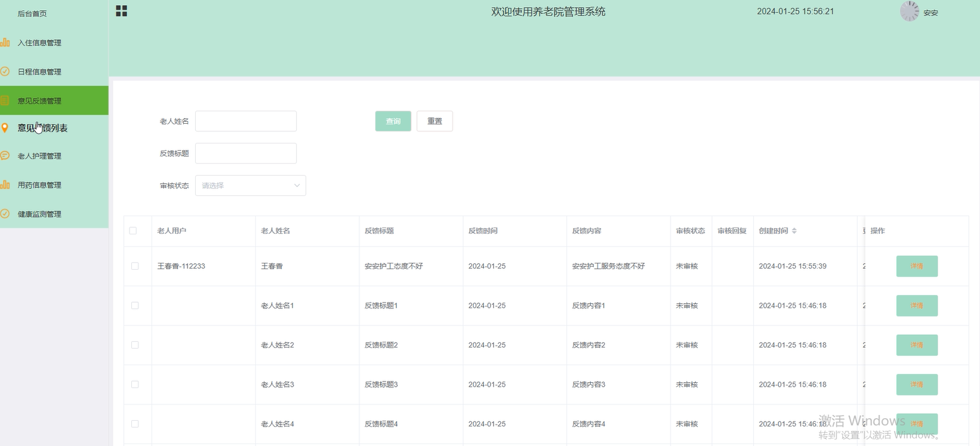Click the 审核回复 column header
The width and height of the screenshot is (980, 446).
tap(732, 231)
